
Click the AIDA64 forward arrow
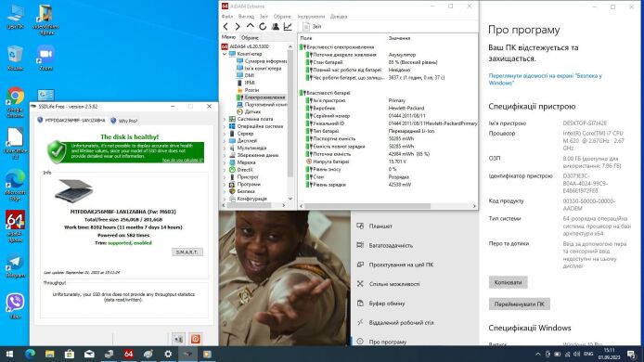tap(238, 26)
